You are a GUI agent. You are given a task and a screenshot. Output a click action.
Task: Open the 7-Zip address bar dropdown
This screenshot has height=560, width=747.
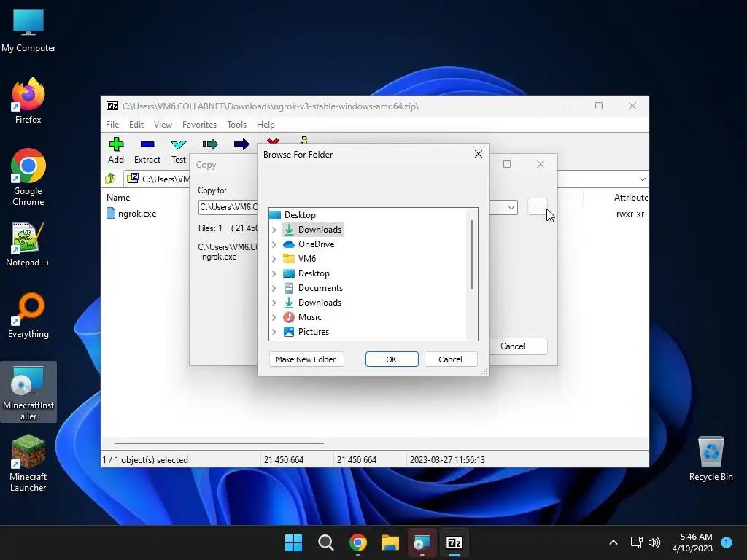(642, 179)
